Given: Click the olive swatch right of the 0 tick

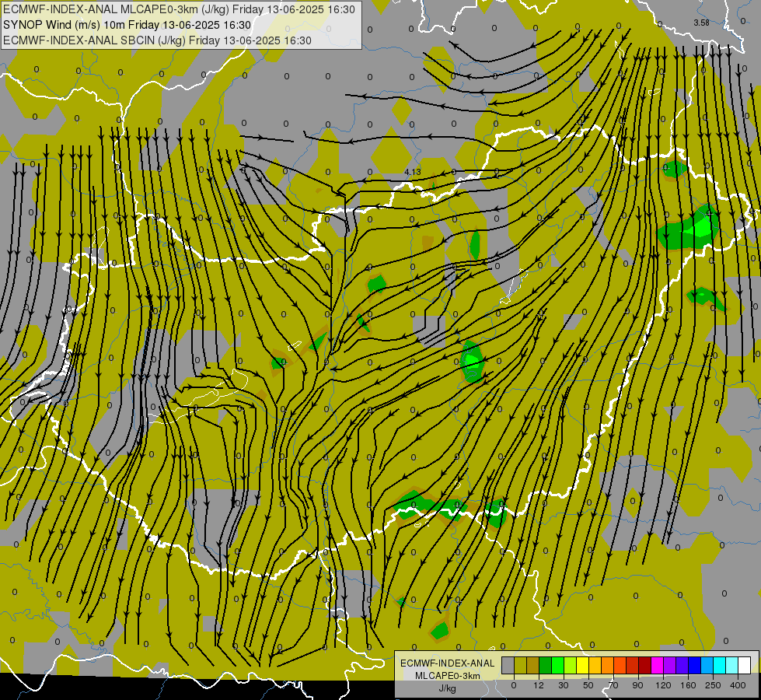Looking at the screenshot, I should (x=520, y=665).
